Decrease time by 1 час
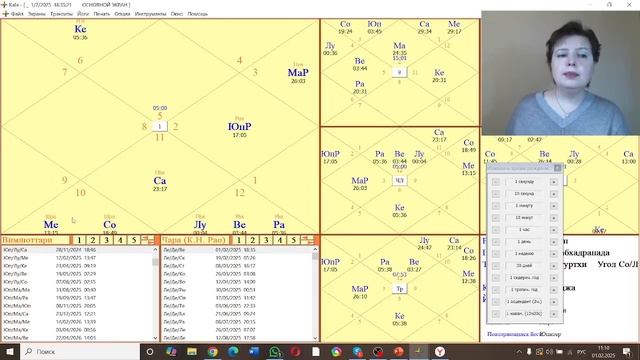The image size is (640, 360). (496, 230)
